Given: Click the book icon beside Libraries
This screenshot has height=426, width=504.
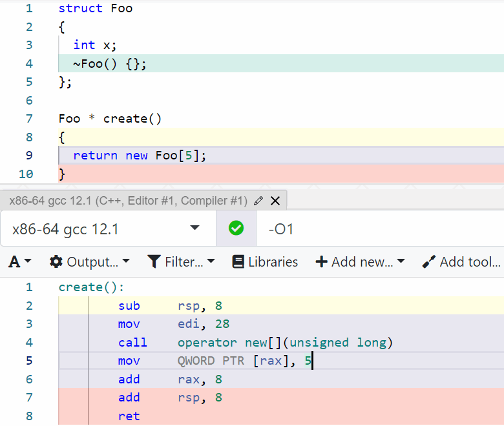Looking at the screenshot, I should pos(238,261).
